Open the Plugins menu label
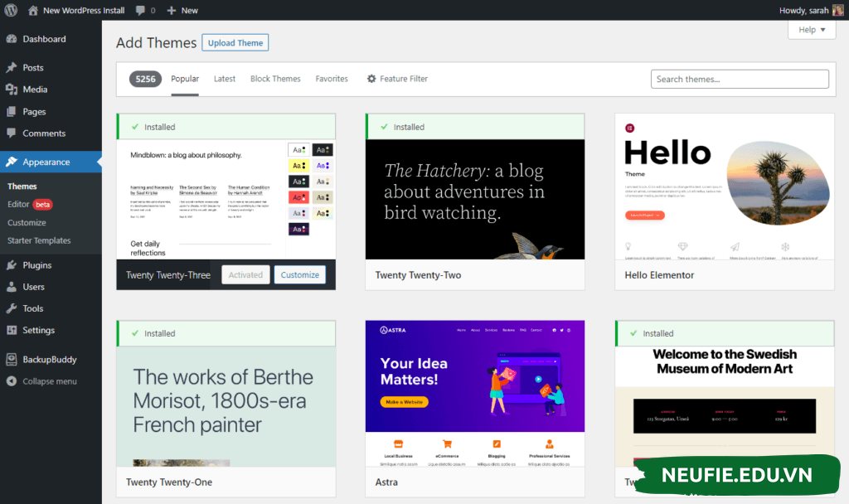Image resolution: width=849 pixels, height=504 pixels. (36, 265)
